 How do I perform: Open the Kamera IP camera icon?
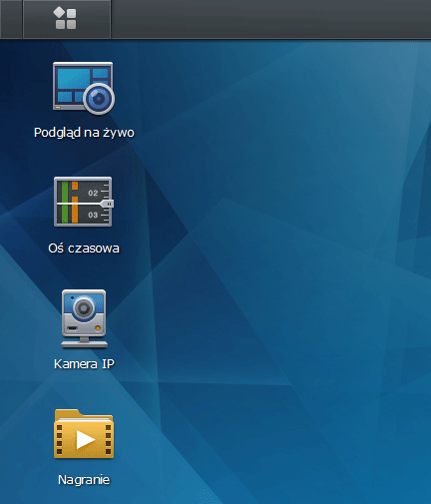pos(84,318)
